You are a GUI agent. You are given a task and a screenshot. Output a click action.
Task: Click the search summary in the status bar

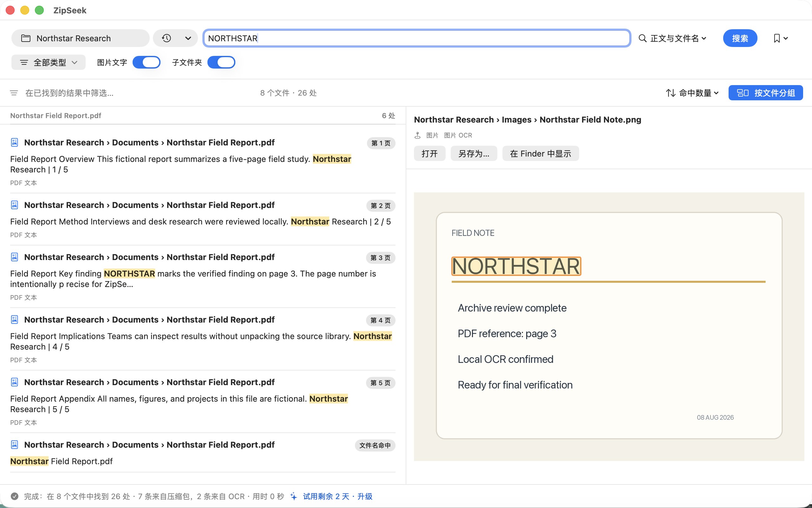(154, 496)
